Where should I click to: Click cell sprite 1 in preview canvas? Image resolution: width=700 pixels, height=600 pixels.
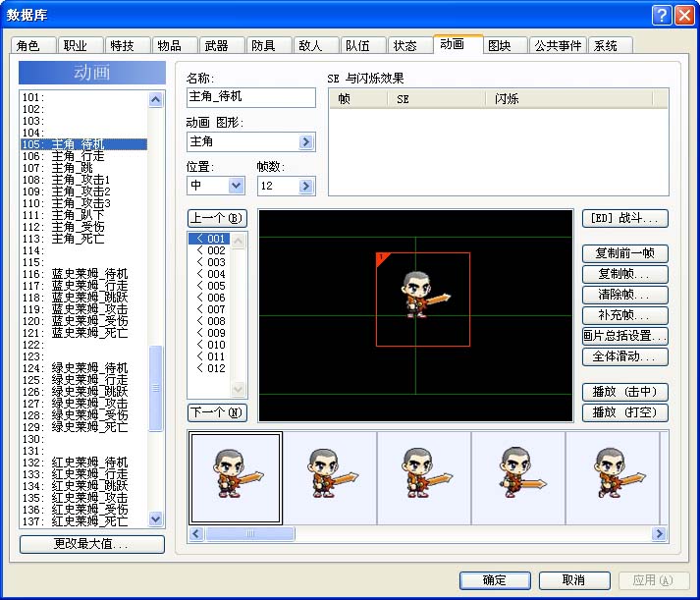pos(423,300)
